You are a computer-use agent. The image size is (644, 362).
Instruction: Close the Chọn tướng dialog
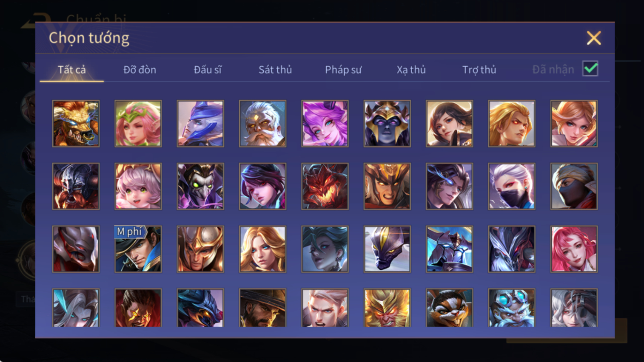click(594, 38)
